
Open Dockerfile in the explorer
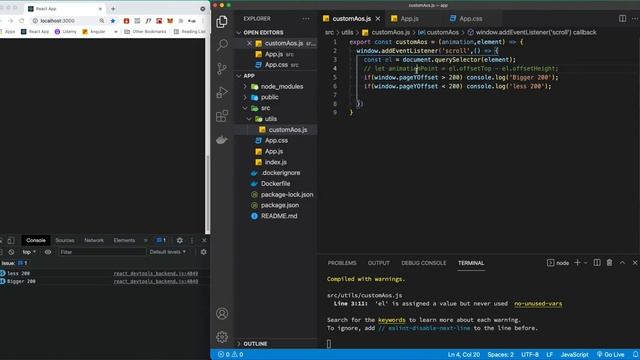point(275,184)
